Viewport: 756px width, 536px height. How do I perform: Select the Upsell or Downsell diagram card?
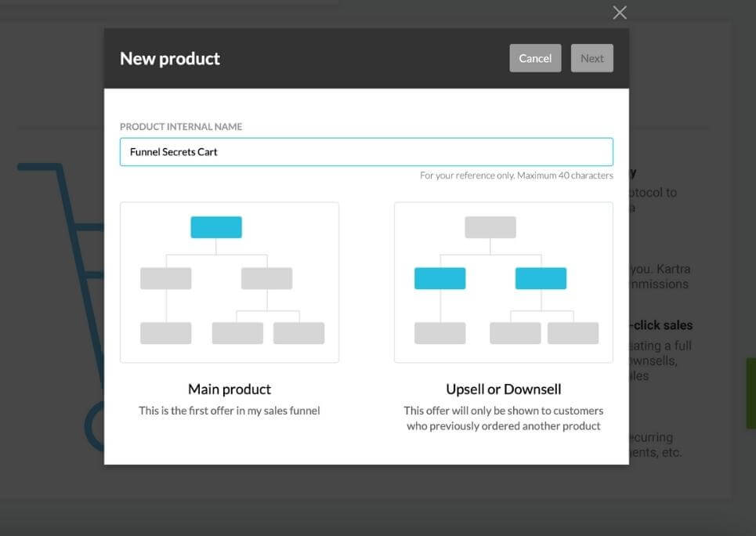tap(504, 282)
